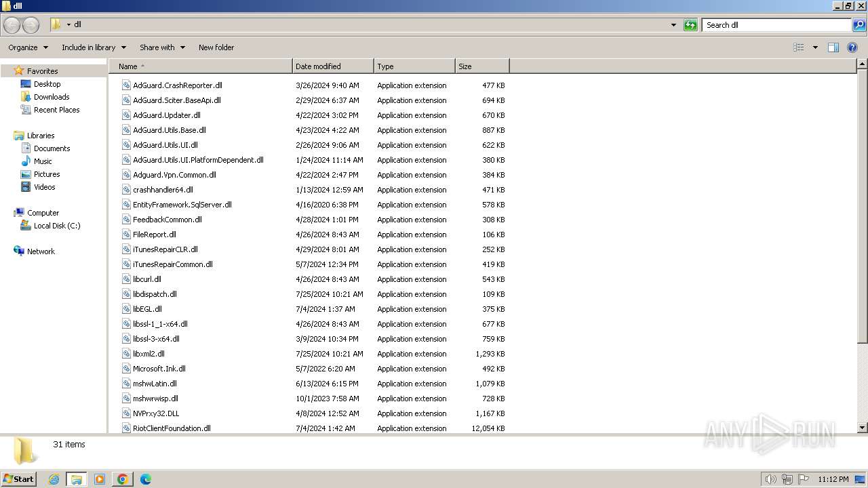Click the taskbar clock showing 11:12 PM
Viewport: 868px width, 488px height.
point(833,479)
